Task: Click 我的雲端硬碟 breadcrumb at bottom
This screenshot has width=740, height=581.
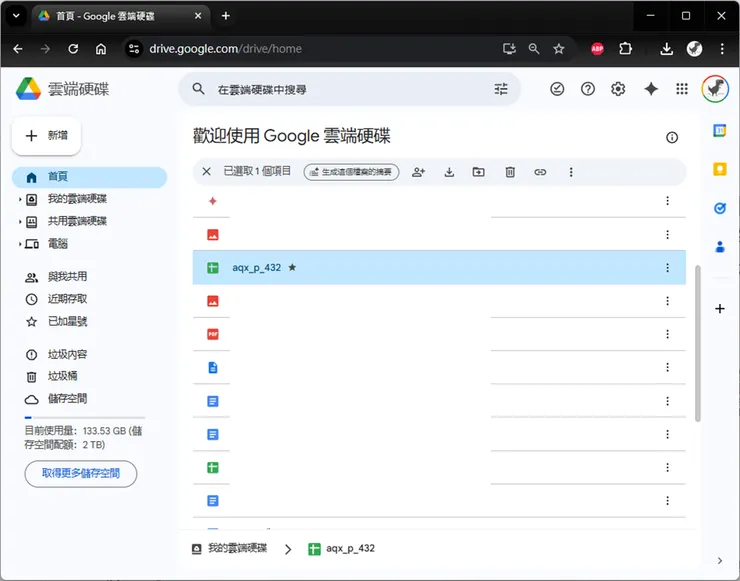Action: 230,548
